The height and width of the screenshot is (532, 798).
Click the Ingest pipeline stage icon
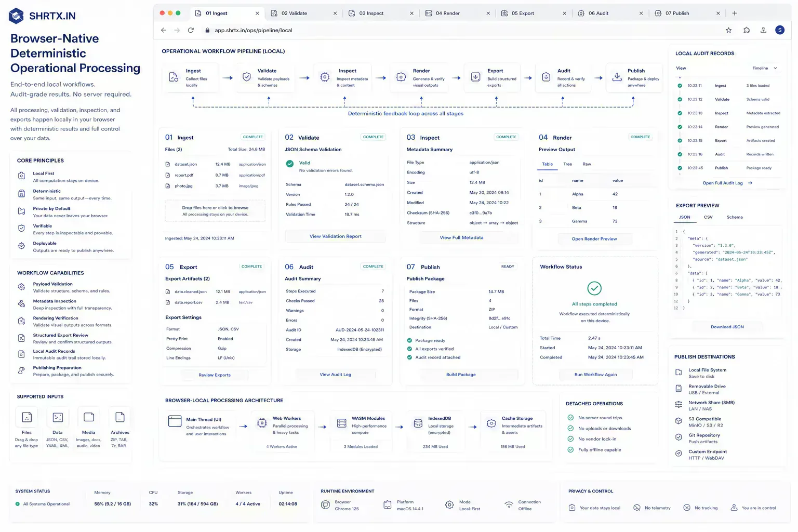[174, 77]
